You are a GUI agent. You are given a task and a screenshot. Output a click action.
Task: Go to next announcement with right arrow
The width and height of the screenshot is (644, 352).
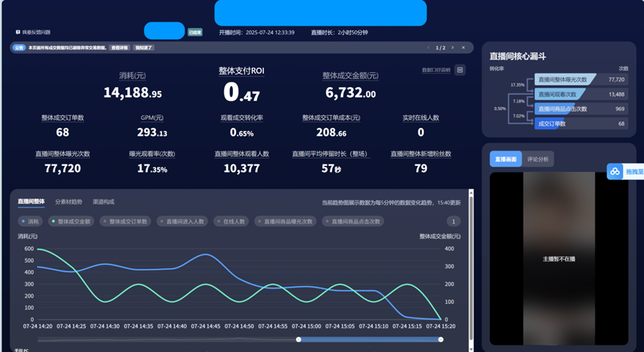click(x=452, y=48)
